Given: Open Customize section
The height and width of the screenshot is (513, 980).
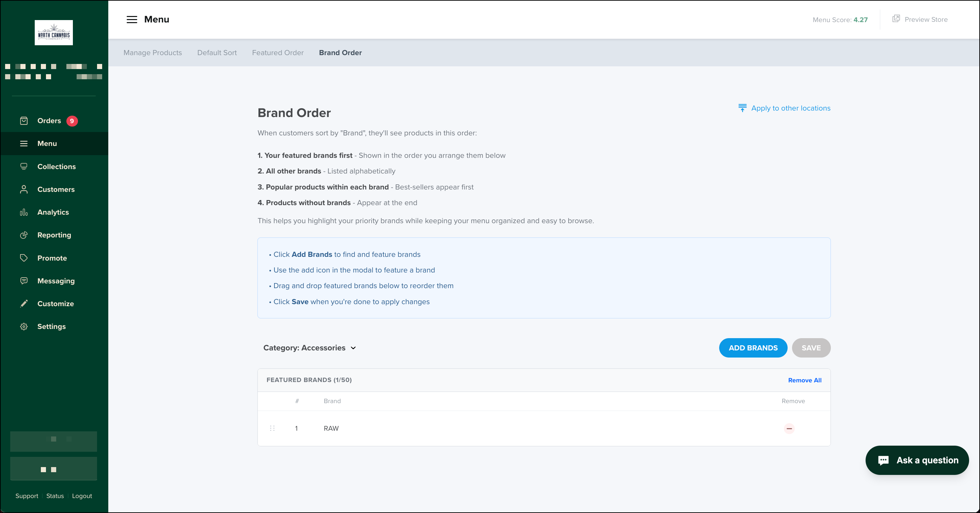Looking at the screenshot, I should tap(54, 304).
